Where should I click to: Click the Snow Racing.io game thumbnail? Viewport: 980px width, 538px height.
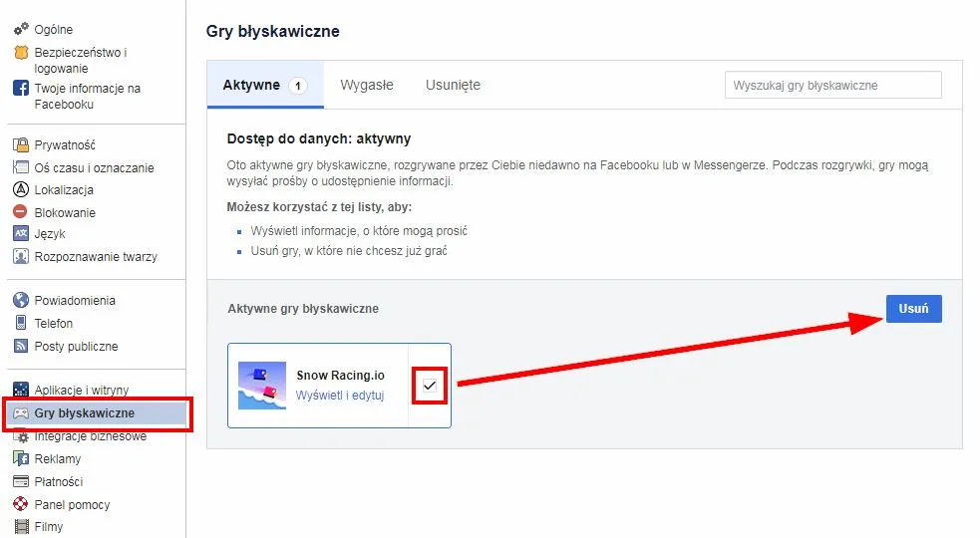point(262,386)
